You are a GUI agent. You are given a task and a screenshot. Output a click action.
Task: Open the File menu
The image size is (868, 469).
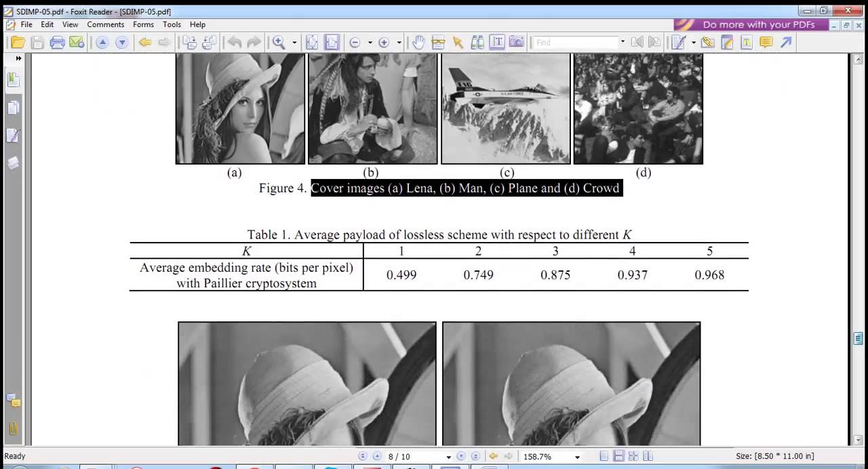point(26,24)
